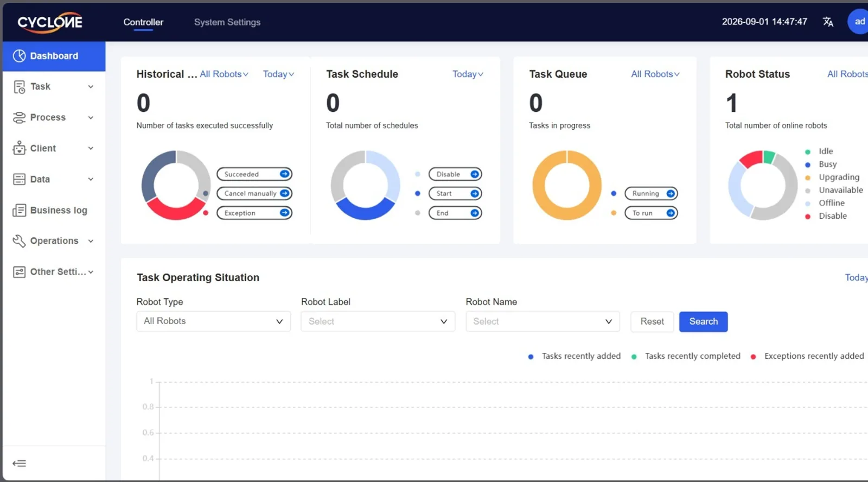
Task: Open Business log menu item
Action: 54,210
